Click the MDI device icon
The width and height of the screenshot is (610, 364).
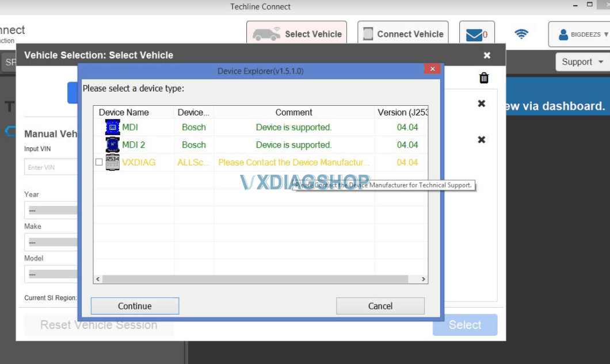(x=113, y=127)
